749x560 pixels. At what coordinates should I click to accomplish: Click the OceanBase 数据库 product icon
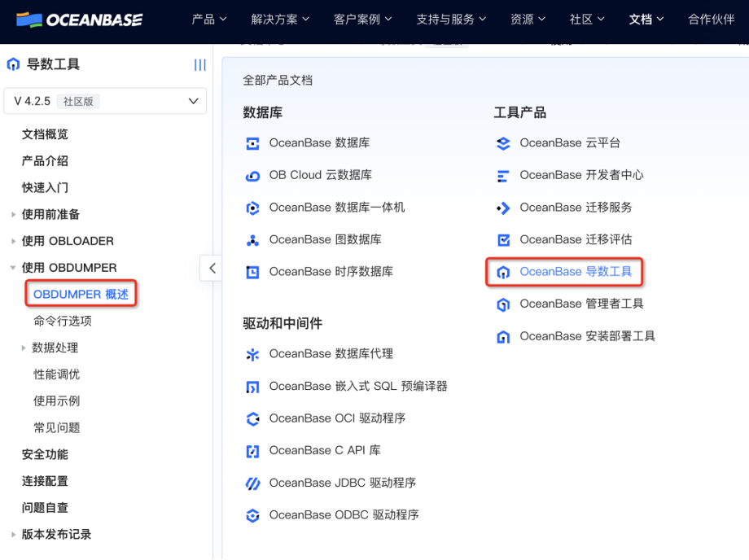click(x=252, y=143)
